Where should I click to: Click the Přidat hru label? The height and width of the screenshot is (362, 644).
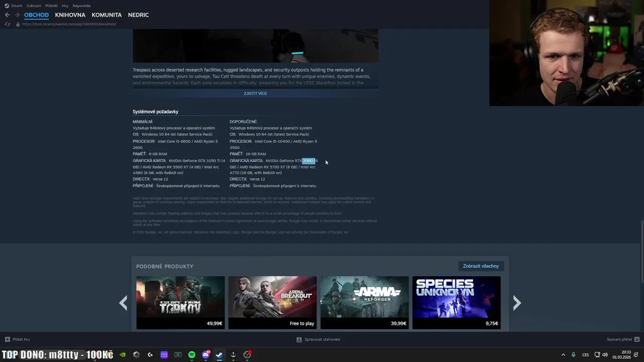point(21,339)
